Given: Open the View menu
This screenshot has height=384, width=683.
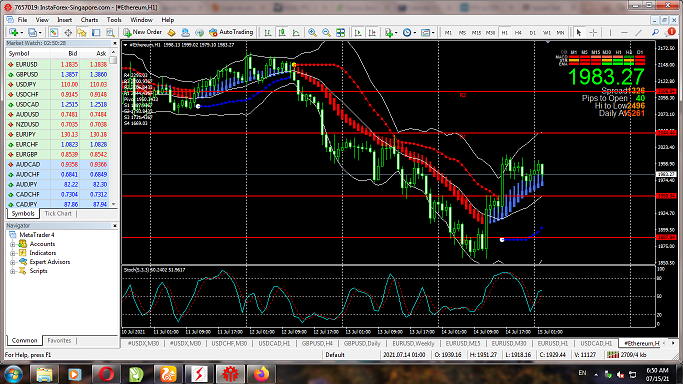Looking at the screenshot, I should [42, 20].
